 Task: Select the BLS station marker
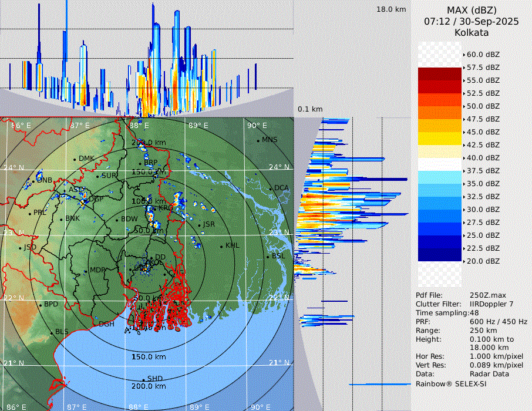pos(52,333)
